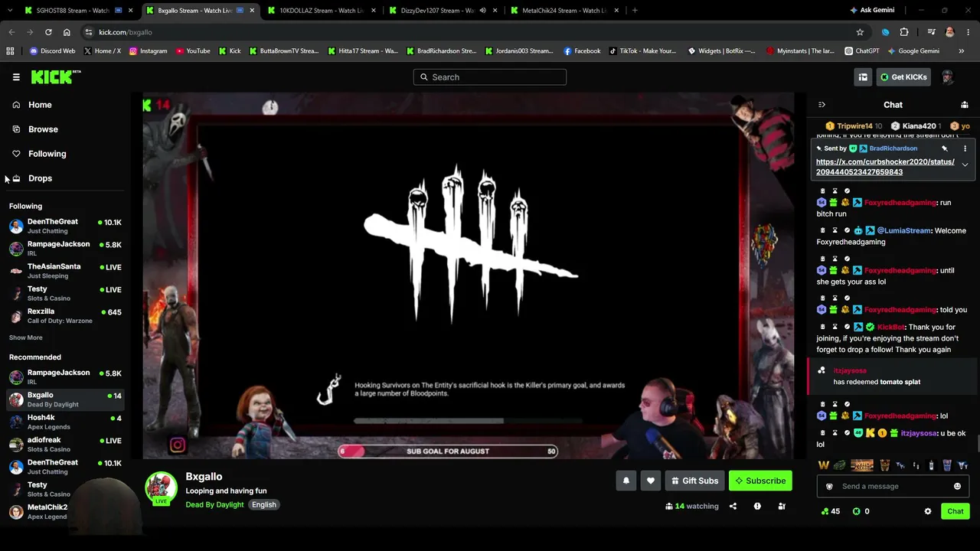This screenshot has height=551, width=980.
Task: Click the English language tag
Action: tap(264, 505)
